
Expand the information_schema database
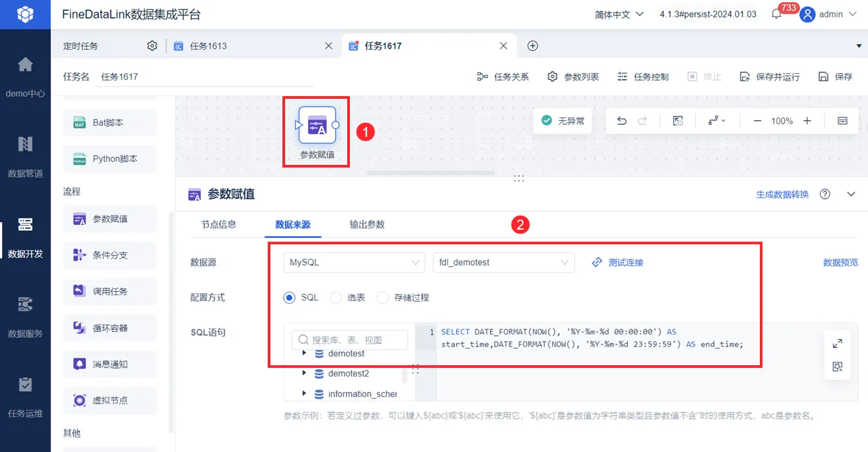(x=304, y=394)
